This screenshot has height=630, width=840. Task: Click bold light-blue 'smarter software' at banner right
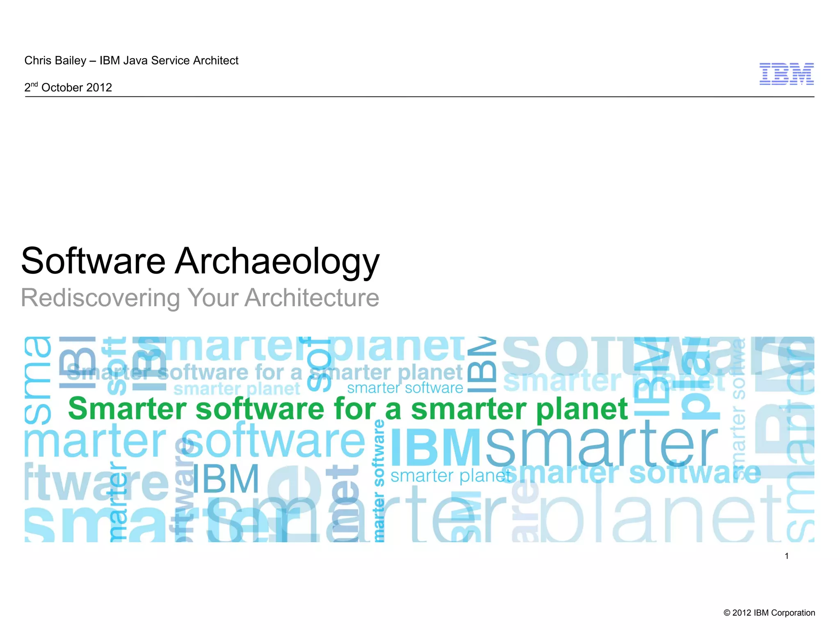point(632,473)
